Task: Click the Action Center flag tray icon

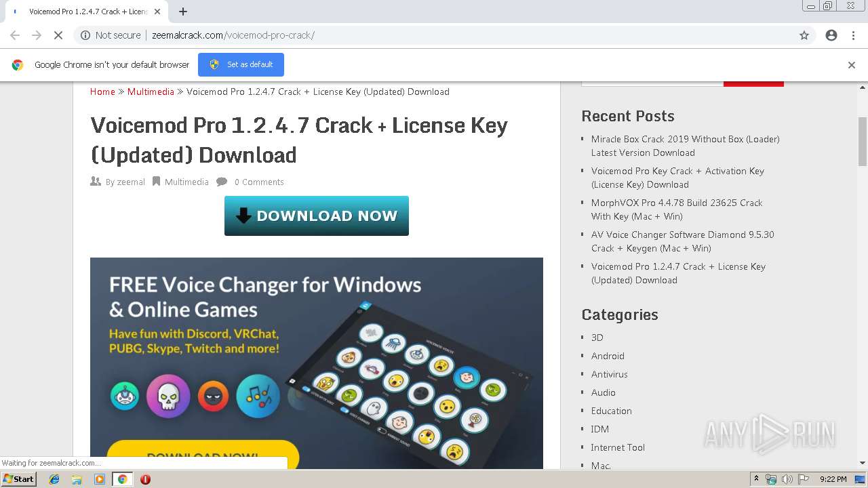Action: coord(804,479)
